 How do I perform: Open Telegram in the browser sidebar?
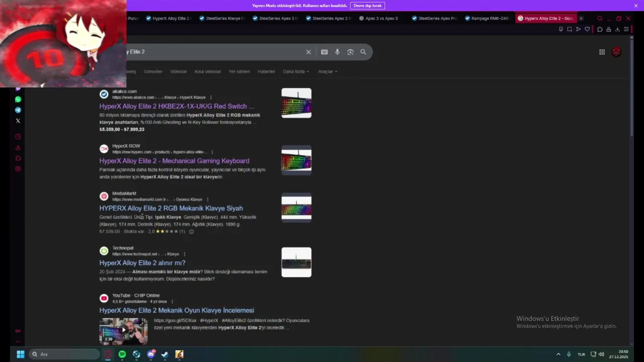18,110
